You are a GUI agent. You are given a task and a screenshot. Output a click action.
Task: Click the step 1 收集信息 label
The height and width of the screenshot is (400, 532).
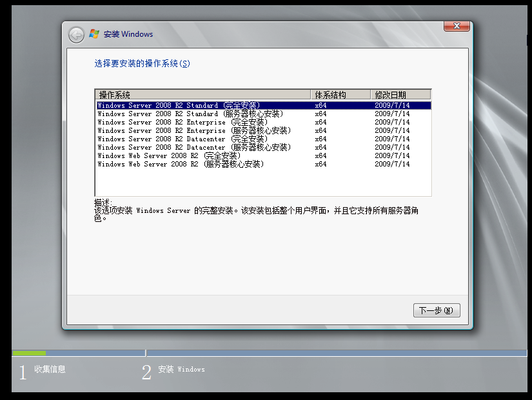coord(50,370)
